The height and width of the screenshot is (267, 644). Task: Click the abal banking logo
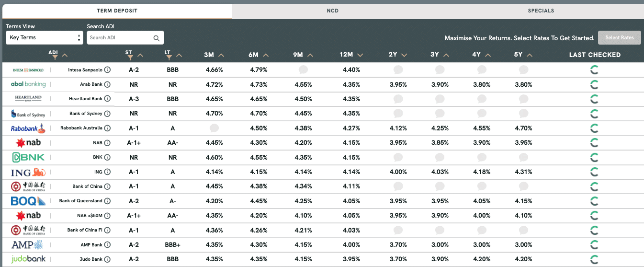point(28,84)
